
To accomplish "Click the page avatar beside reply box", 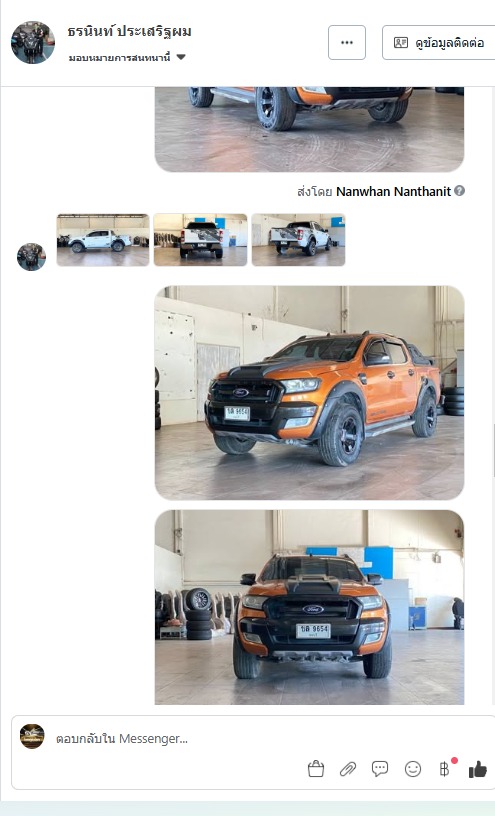I will [x=32, y=736].
